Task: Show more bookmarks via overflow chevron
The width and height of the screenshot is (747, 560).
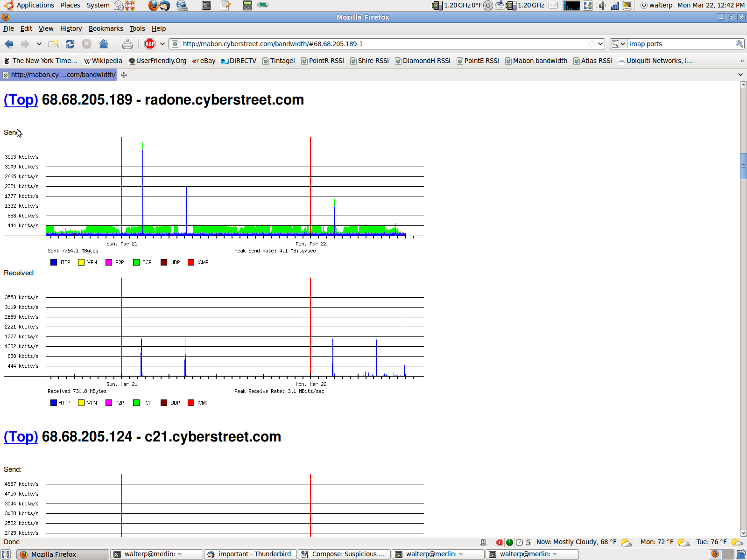Action: [x=742, y=61]
